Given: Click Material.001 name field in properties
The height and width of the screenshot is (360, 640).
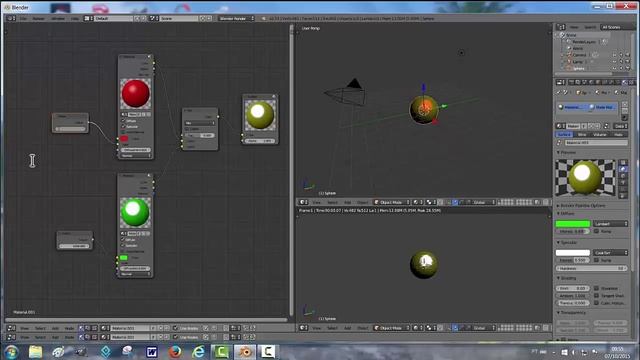Looking at the screenshot, I should tap(596, 142).
